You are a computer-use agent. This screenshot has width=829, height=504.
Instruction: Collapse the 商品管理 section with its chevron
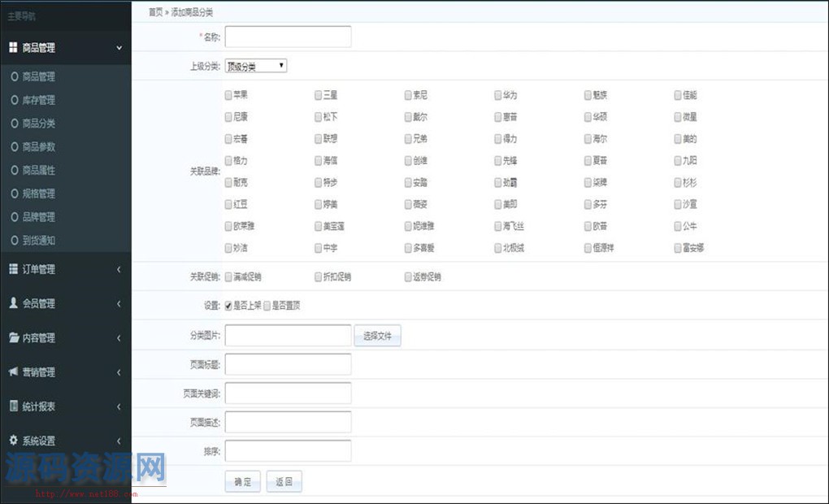tap(119, 48)
